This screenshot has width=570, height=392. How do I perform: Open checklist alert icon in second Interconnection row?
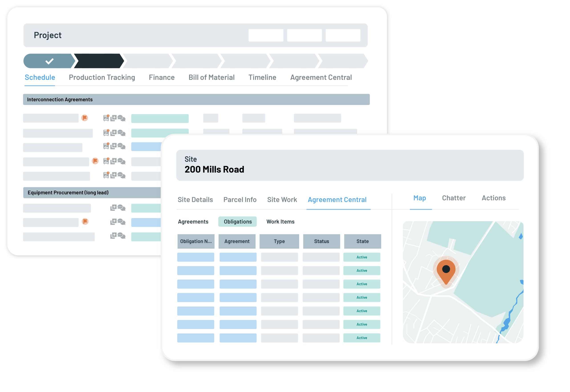[x=106, y=133]
